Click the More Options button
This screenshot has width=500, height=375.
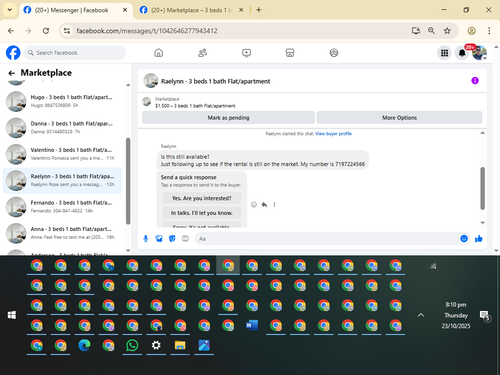[399, 118]
